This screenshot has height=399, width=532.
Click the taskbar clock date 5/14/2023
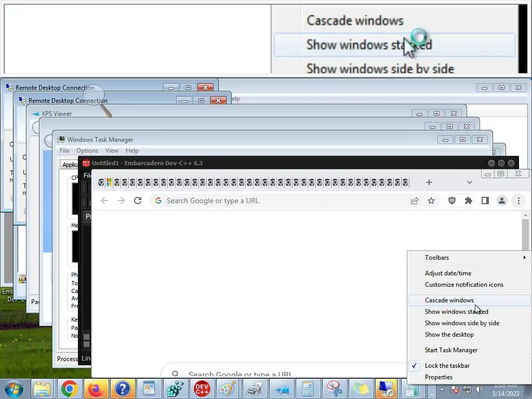(506, 394)
